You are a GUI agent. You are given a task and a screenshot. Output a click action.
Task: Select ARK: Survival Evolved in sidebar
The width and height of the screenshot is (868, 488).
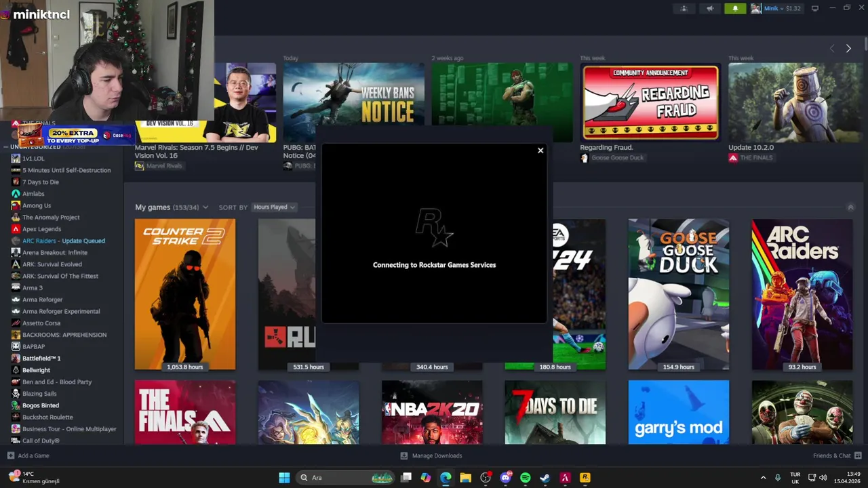52,264
